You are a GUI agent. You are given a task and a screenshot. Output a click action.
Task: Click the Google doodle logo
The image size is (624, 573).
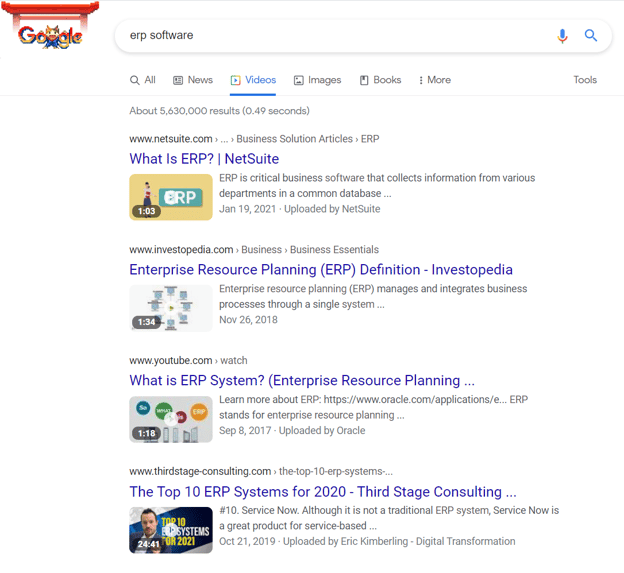50,33
